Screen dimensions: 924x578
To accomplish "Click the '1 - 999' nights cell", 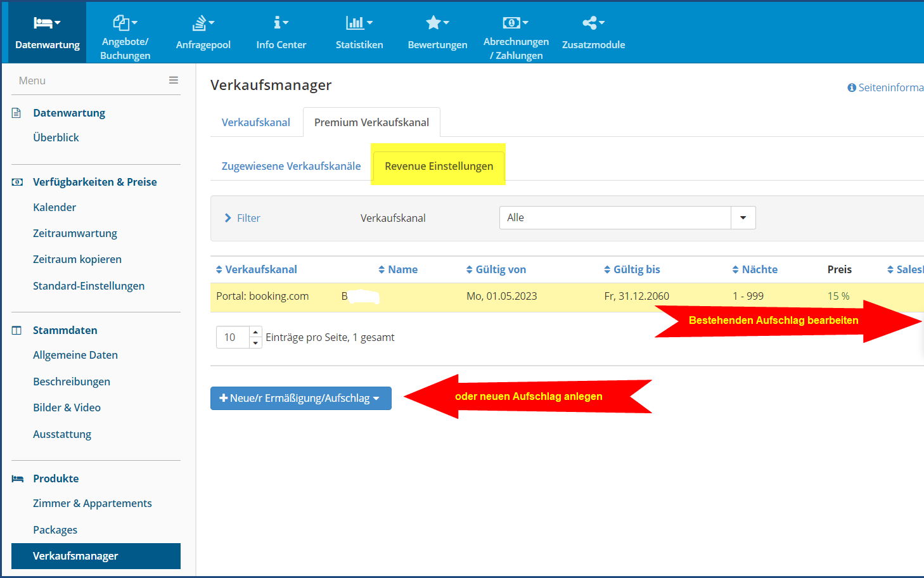I will (x=748, y=296).
